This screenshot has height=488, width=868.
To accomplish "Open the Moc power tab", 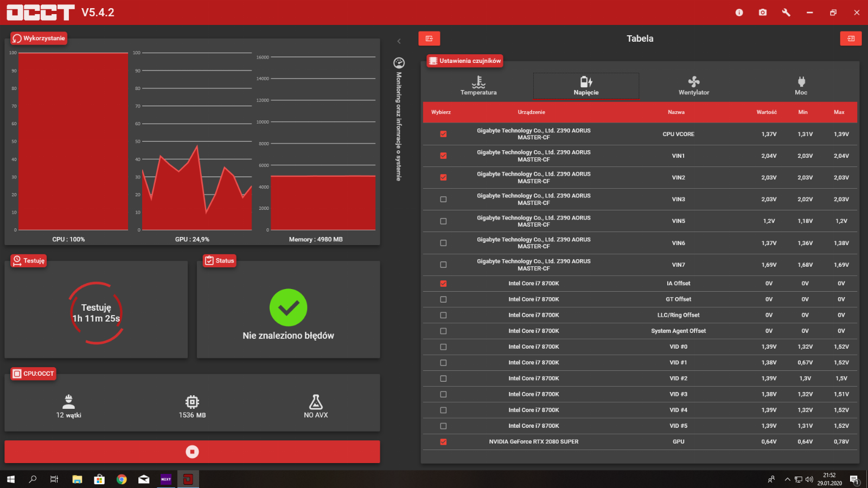I will tap(801, 86).
